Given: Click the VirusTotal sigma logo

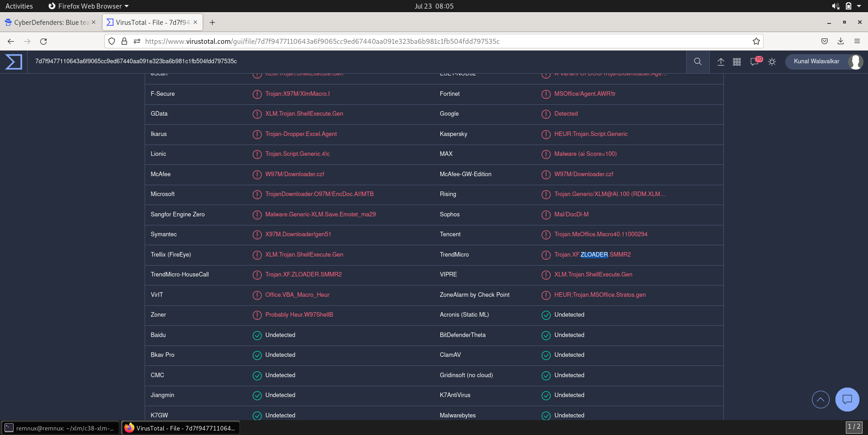Looking at the screenshot, I should (14, 61).
